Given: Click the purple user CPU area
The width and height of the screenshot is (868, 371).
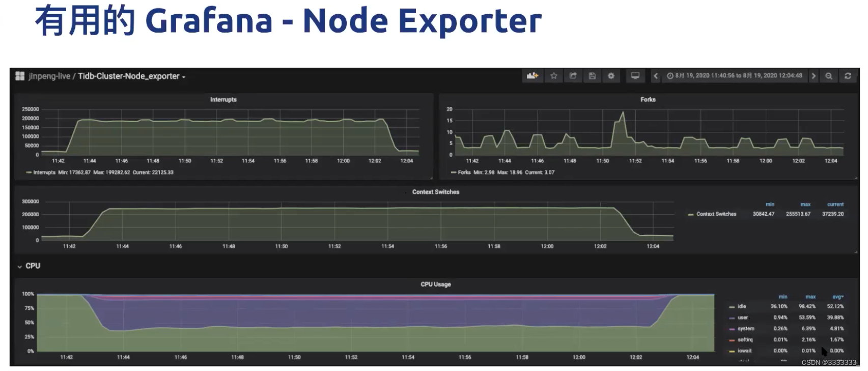Looking at the screenshot, I should coord(377,313).
